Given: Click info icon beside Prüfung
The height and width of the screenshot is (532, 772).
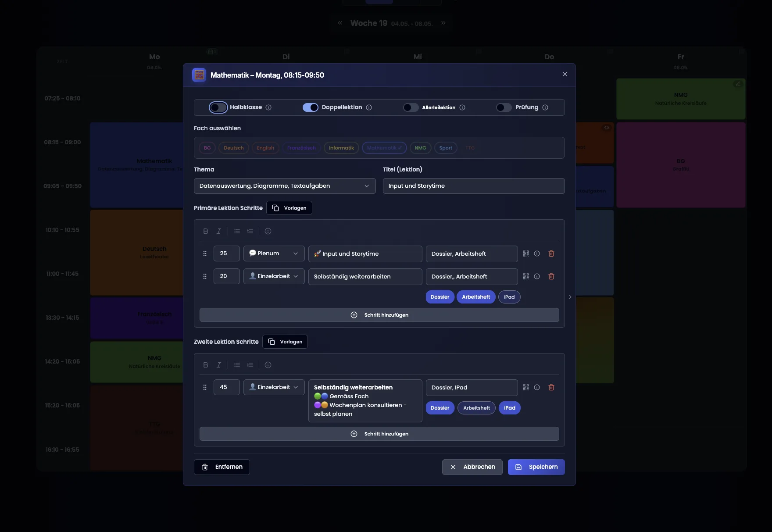Looking at the screenshot, I should pos(545,107).
